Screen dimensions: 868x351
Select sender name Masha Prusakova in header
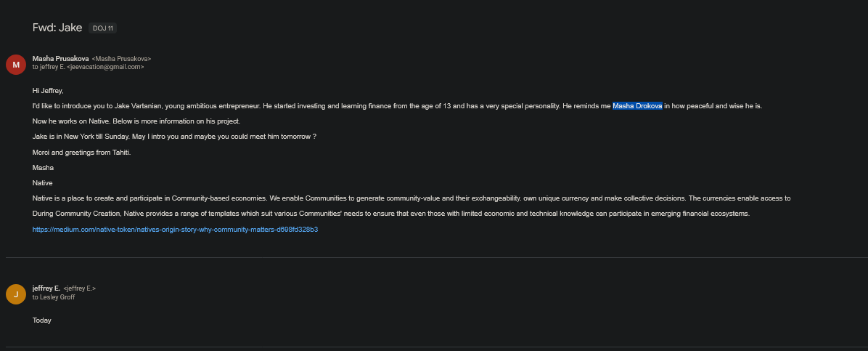click(60, 58)
